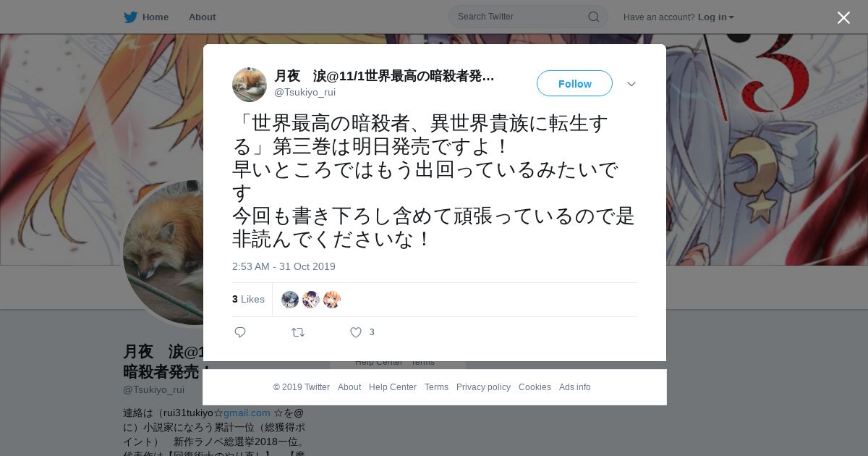Like the tweet with the heart icon
This screenshot has width=868, height=456.
[356, 332]
